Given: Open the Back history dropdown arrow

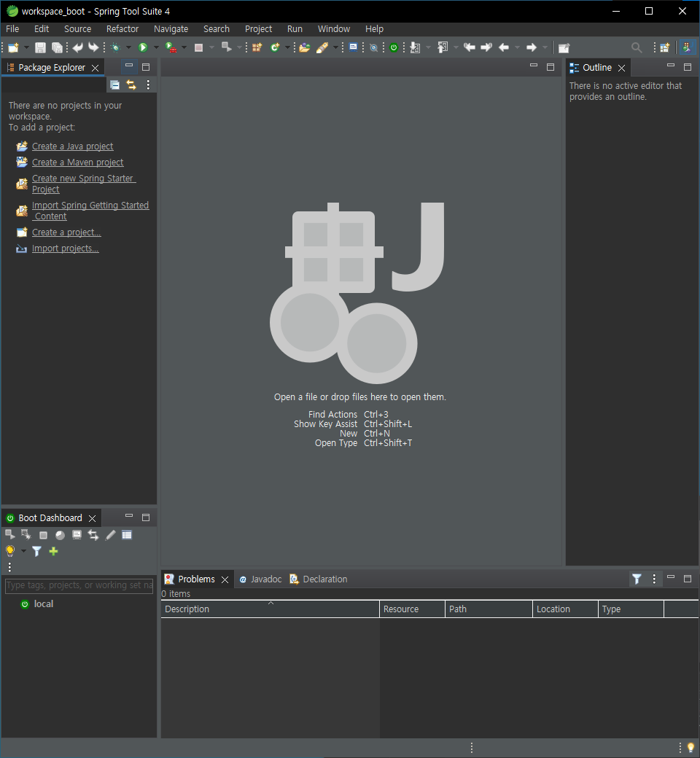Looking at the screenshot, I should coord(517,47).
